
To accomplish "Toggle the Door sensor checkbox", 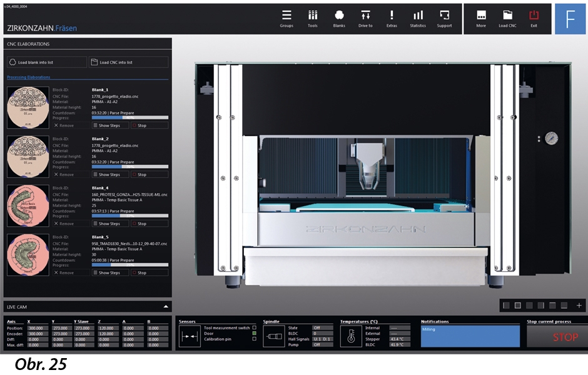I will coord(254,333).
